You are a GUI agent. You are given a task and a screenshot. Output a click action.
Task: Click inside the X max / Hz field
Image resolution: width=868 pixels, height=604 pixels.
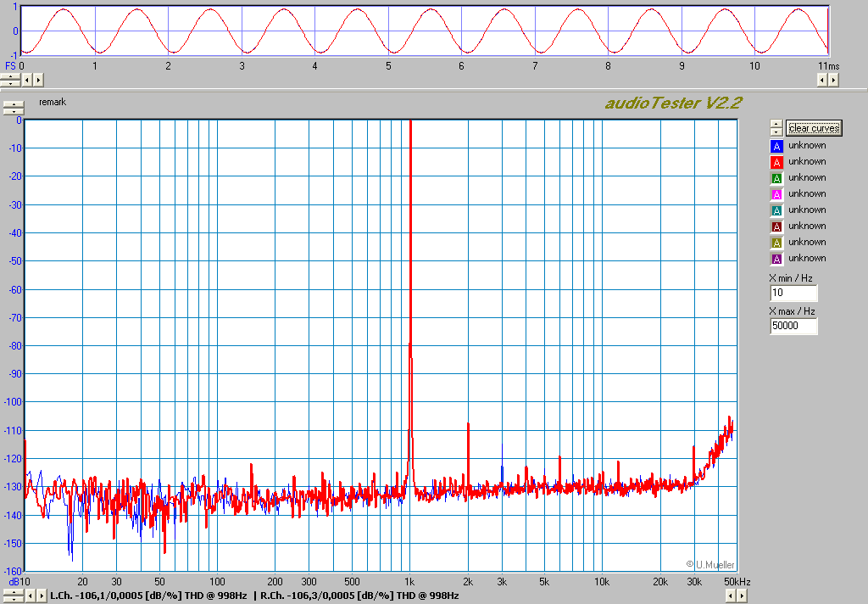pos(793,326)
